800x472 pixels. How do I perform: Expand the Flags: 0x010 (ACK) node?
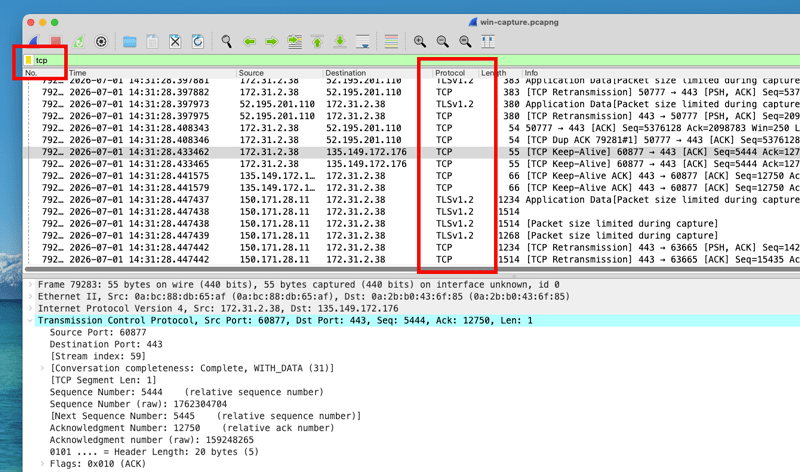[x=42, y=464]
